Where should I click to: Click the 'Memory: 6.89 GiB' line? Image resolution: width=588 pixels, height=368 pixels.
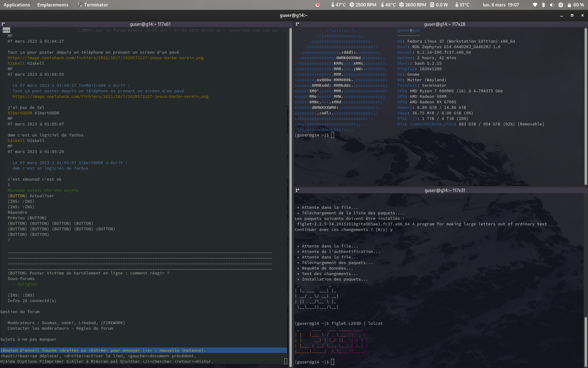click(x=432, y=107)
